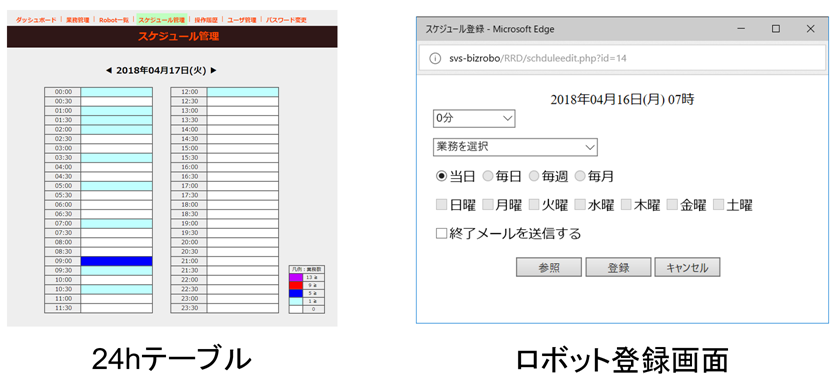Viewport: 838px width, 386px height.
Task: Open ダッシュボード in the navigation bar
Action: [x=35, y=20]
